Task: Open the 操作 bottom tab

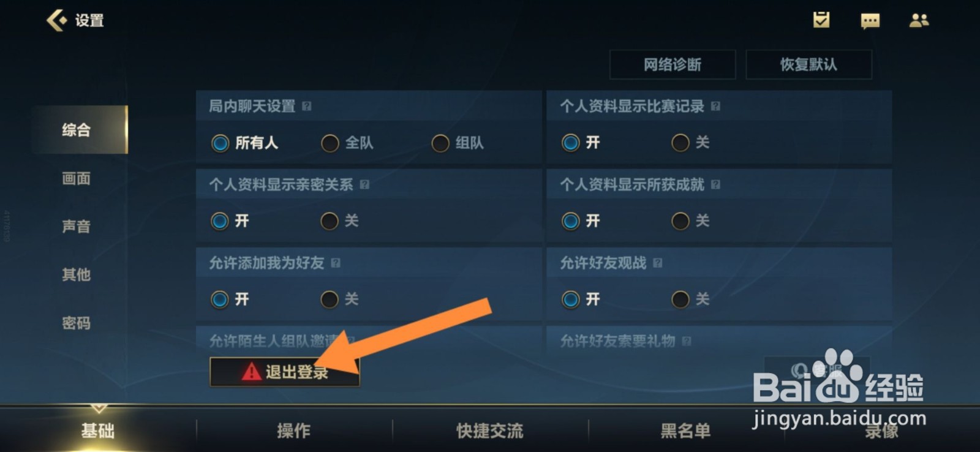Action: tap(294, 431)
